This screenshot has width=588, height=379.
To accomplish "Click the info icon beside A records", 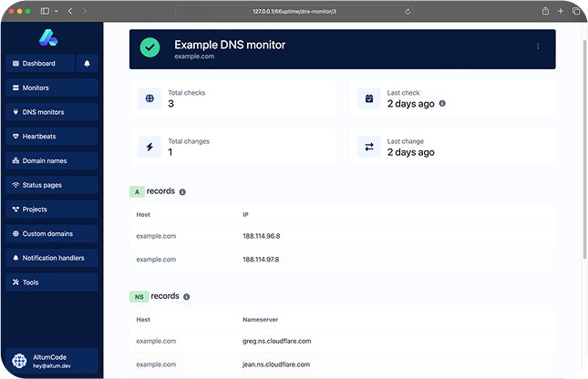I will pos(182,192).
